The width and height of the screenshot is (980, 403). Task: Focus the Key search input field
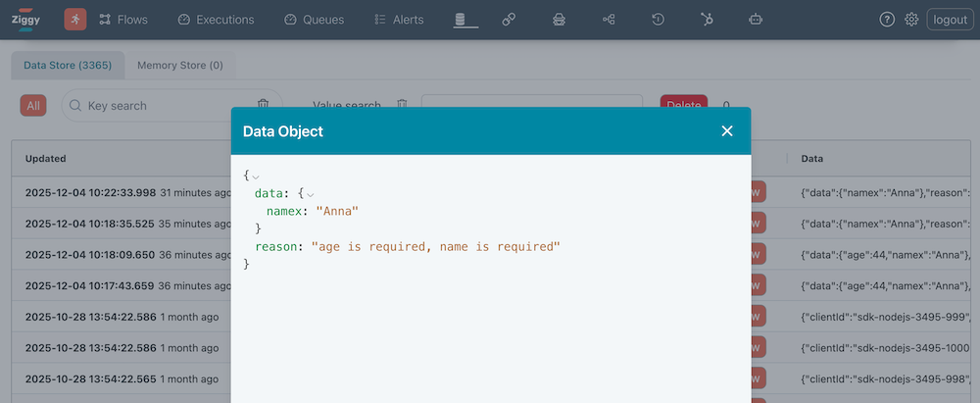pos(167,106)
